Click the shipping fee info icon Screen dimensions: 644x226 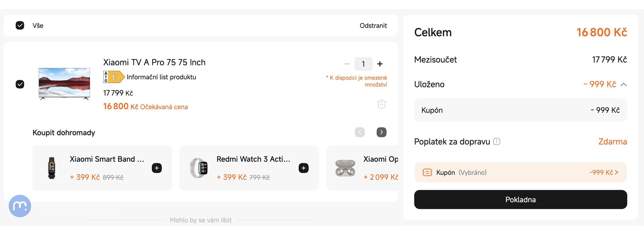[497, 142]
